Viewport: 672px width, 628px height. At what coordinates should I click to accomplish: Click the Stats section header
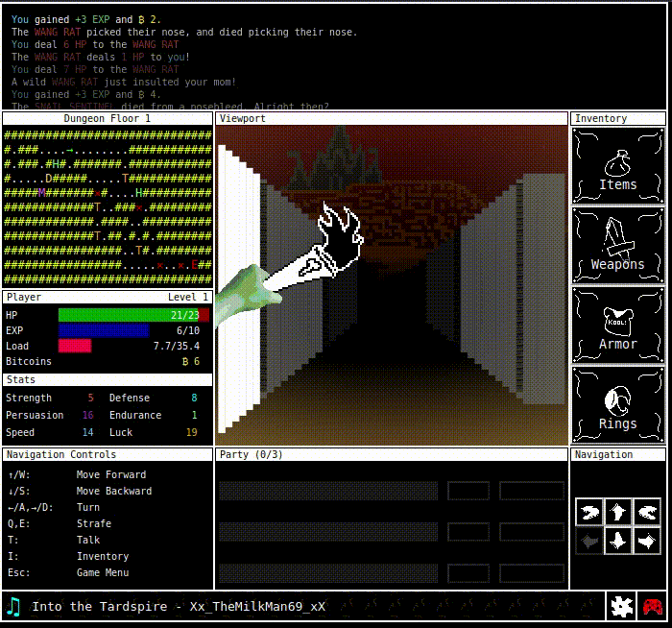pos(108,380)
